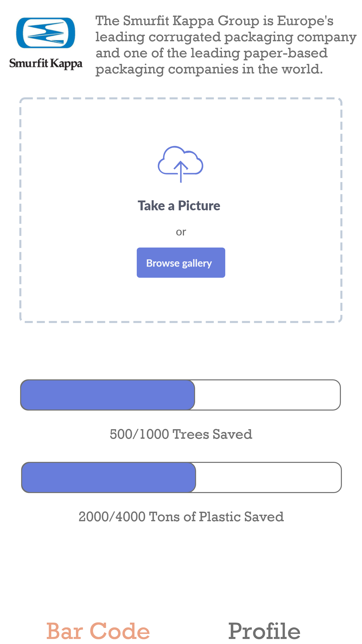Tap the Take a Picture heading
The width and height of the screenshot is (362, 644).
(179, 206)
